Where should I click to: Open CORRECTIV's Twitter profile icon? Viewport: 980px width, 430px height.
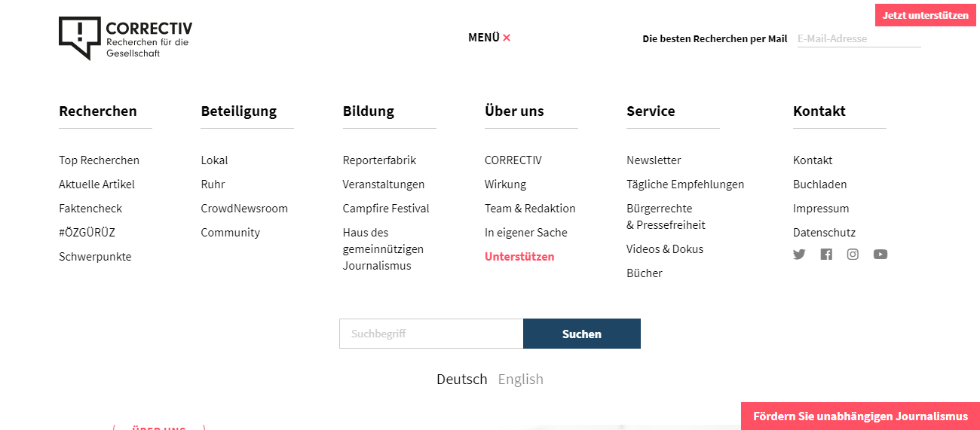pos(799,255)
